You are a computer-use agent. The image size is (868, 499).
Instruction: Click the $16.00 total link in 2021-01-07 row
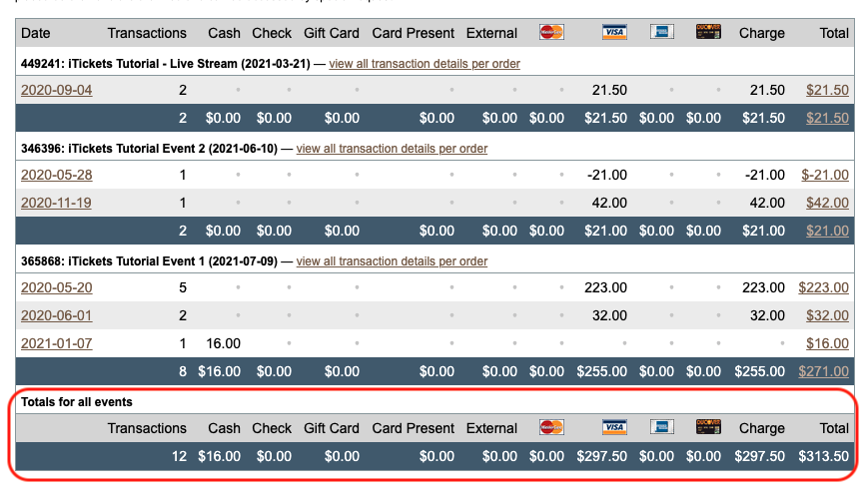tap(827, 343)
